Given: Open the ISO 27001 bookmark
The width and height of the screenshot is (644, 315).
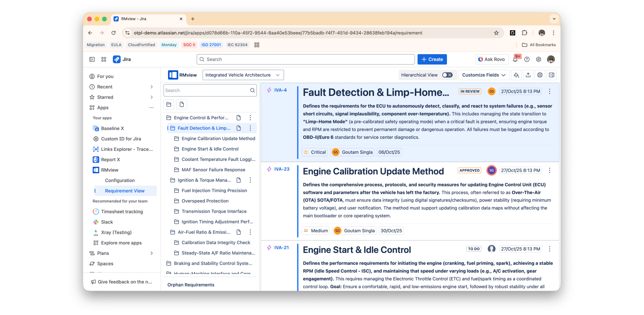Looking at the screenshot, I should pyautogui.click(x=211, y=45).
